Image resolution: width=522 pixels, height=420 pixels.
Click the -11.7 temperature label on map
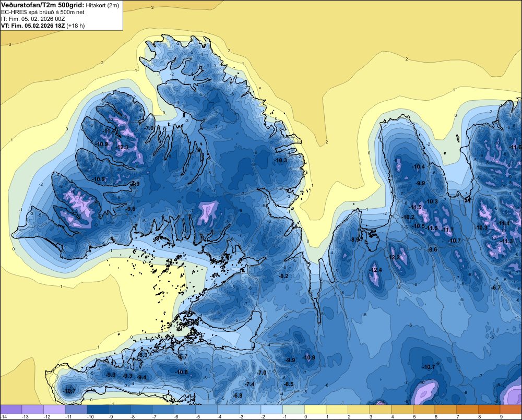click(447, 230)
